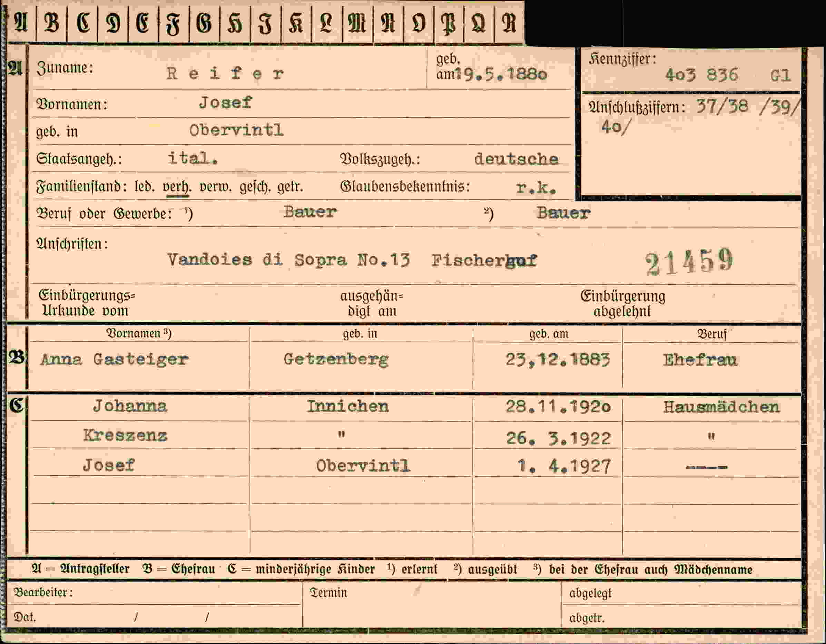This screenshot has width=826, height=644.
Task: Click the 'Anschriften:' label
Action: [72, 244]
